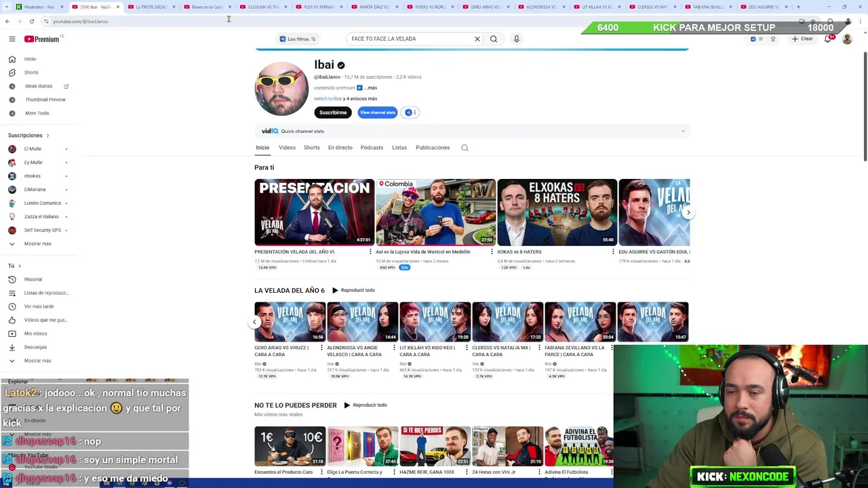Click the browser address bar
Image resolution: width=868 pixels, height=488 pixels.
coord(407,21)
